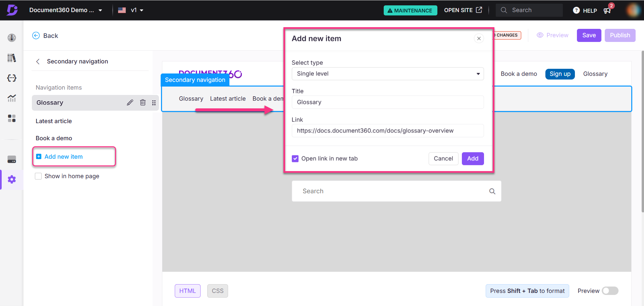Click the unsaved CHANGES badge
This screenshot has width=644, height=306.
tap(507, 35)
